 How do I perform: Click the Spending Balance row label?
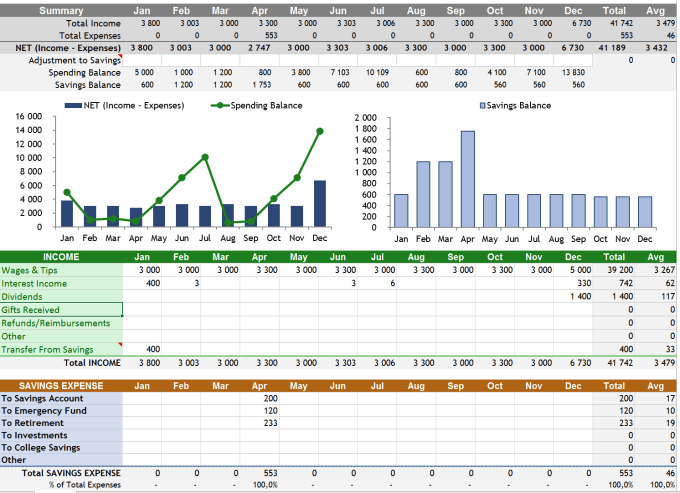tap(85, 72)
